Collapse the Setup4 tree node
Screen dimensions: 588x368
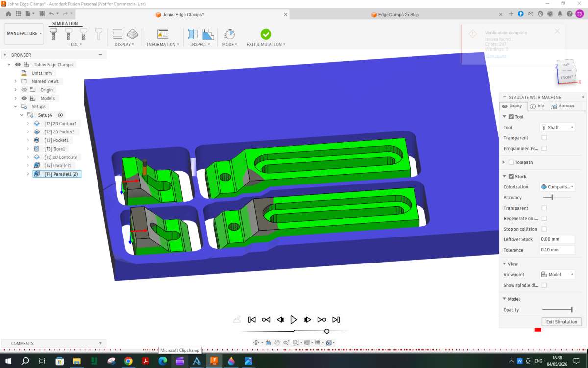[22, 115]
